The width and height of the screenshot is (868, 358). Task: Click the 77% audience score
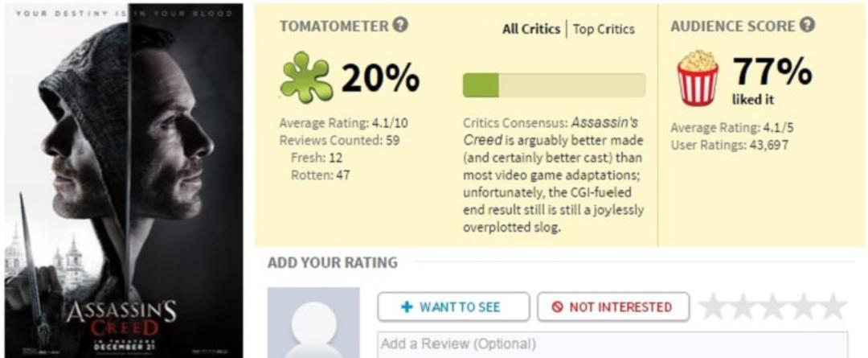click(773, 72)
